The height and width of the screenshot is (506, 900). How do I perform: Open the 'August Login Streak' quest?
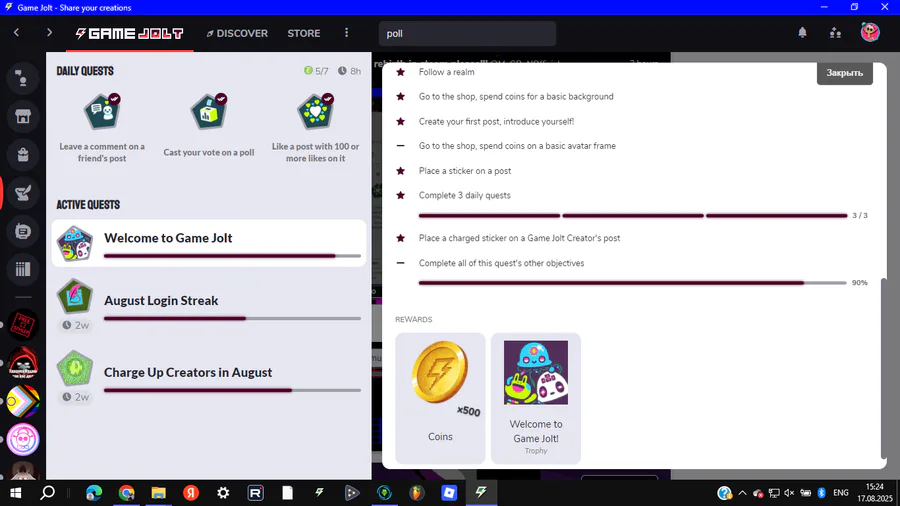tap(209, 306)
